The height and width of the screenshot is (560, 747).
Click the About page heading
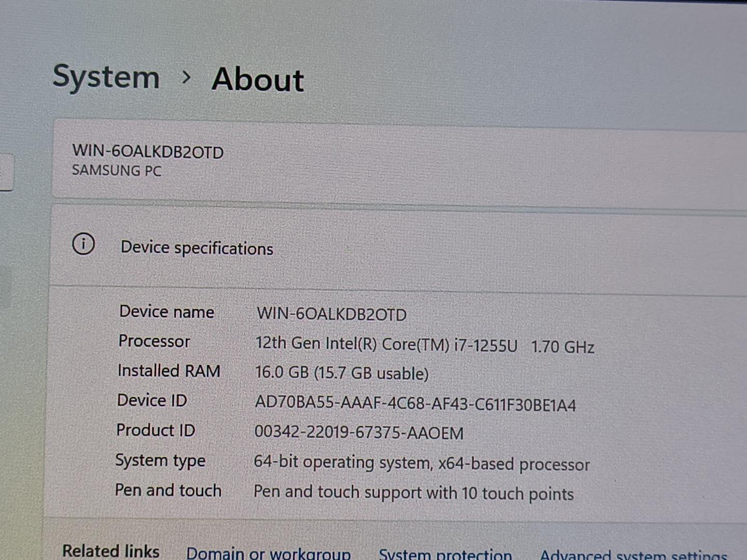(x=257, y=79)
